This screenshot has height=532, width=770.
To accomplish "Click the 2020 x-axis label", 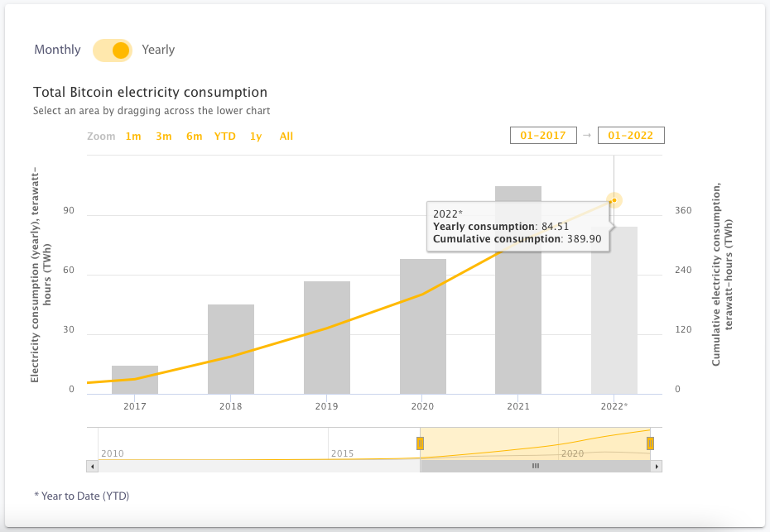I will (422, 406).
